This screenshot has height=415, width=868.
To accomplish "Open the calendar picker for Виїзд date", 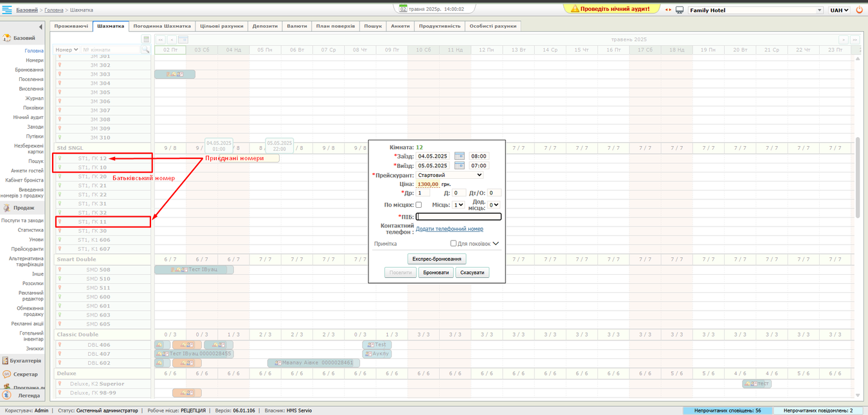I will pyautogui.click(x=459, y=165).
